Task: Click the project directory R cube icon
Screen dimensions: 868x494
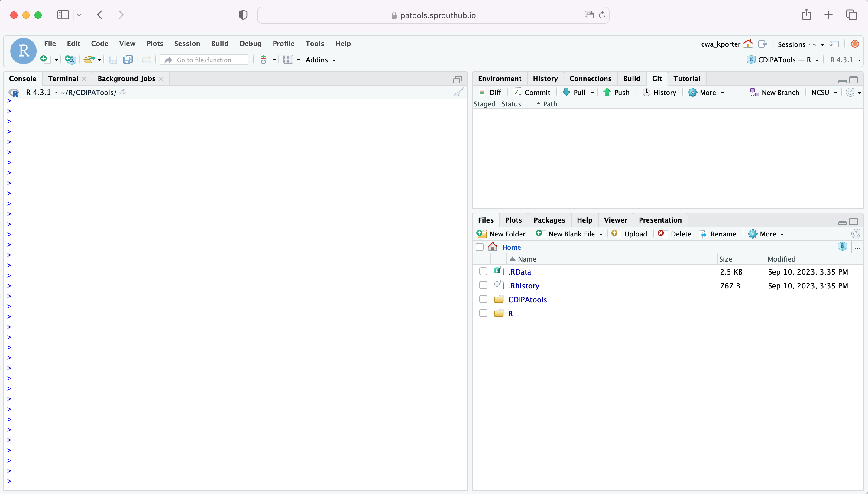Action: (843, 247)
